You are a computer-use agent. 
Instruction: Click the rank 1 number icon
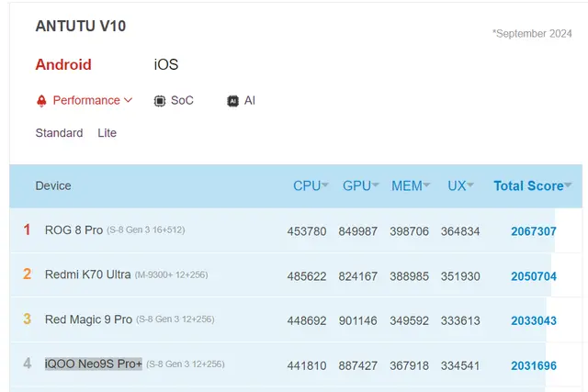[27, 230]
